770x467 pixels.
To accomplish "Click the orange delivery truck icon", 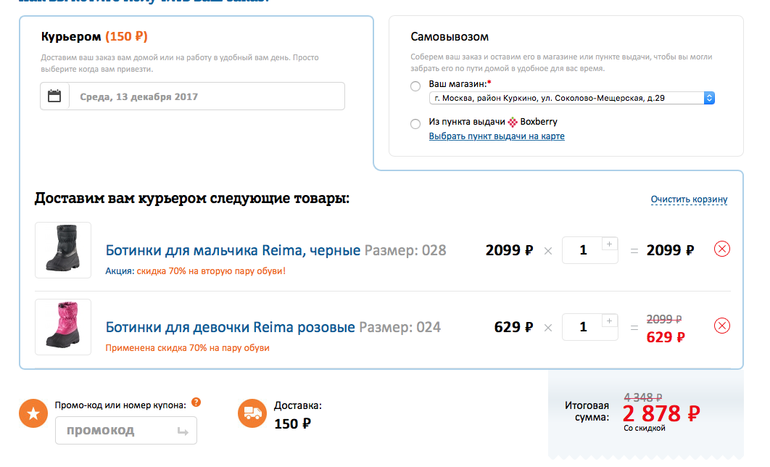I will [x=252, y=412].
